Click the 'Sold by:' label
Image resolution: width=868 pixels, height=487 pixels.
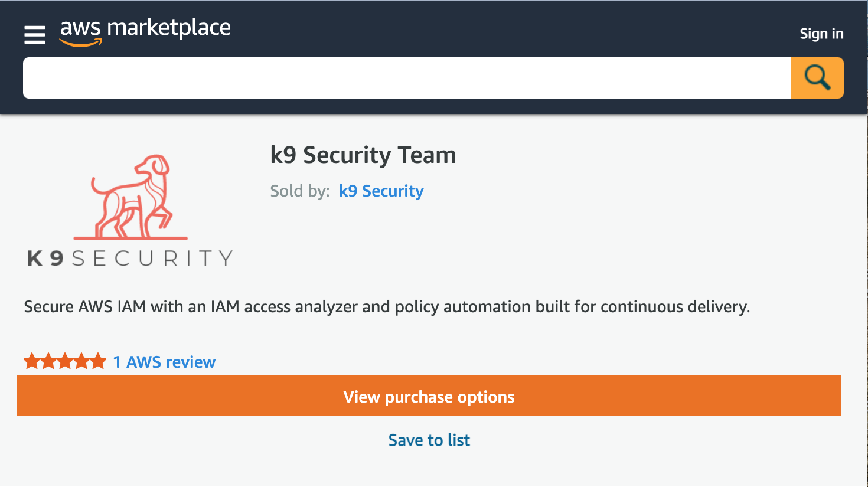pyautogui.click(x=300, y=191)
